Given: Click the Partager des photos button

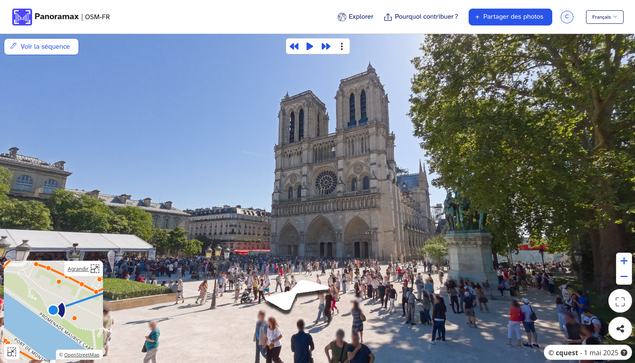Looking at the screenshot, I should pyautogui.click(x=510, y=17).
